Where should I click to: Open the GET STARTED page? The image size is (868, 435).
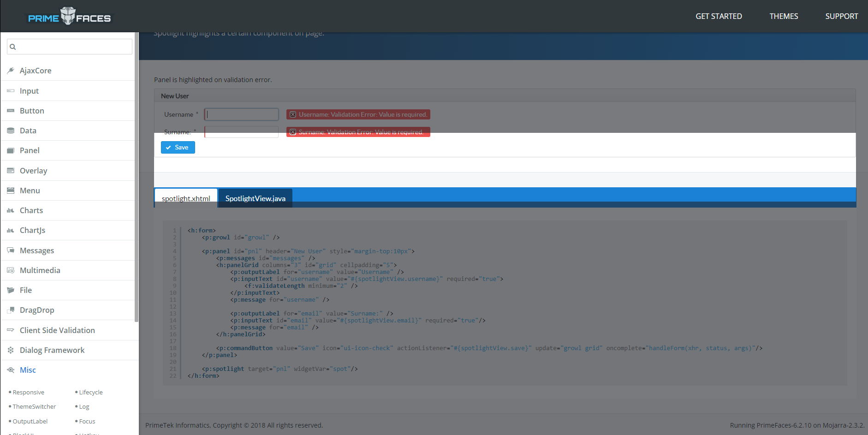click(719, 16)
